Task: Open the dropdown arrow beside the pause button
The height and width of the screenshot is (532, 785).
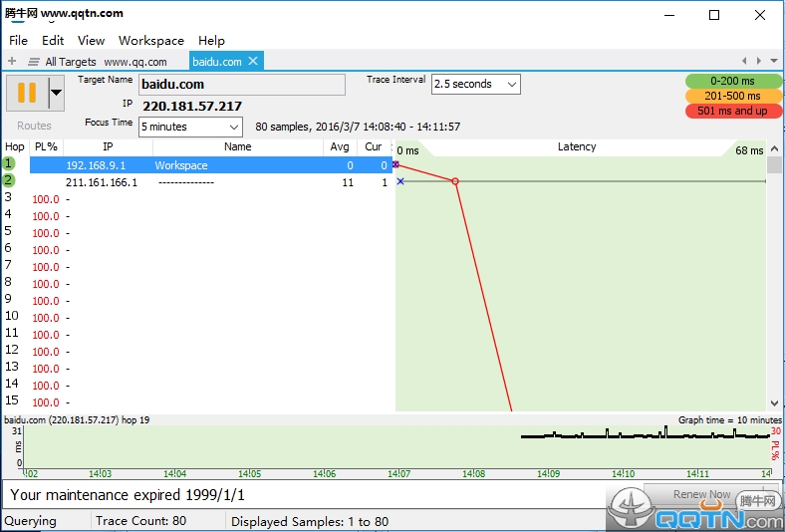Action: click(x=56, y=93)
